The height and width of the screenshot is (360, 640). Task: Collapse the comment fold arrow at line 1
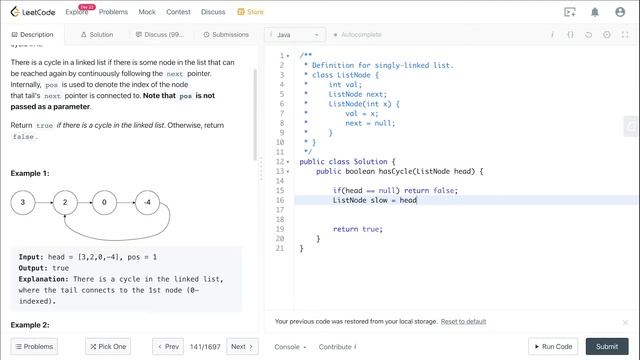pos(288,56)
